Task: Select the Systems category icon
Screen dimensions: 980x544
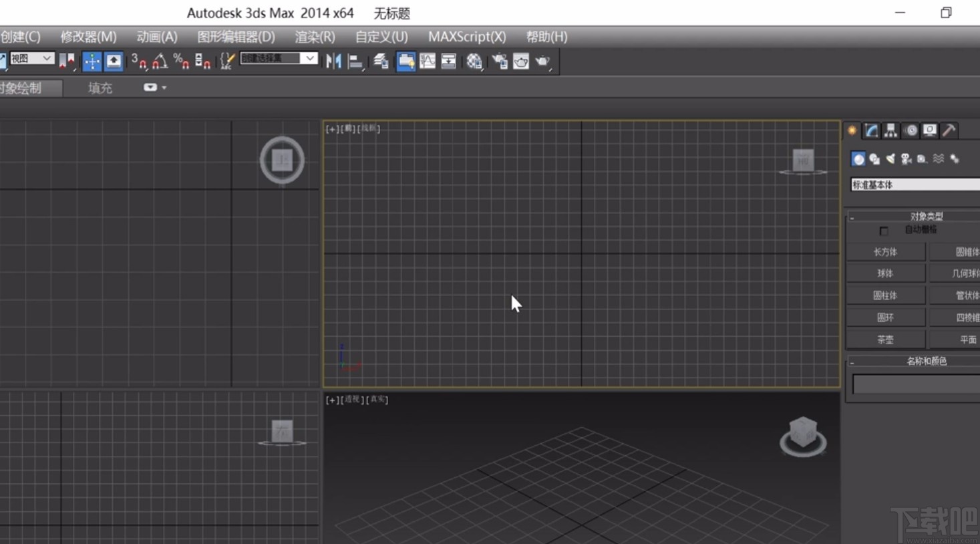Action: (x=955, y=158)
